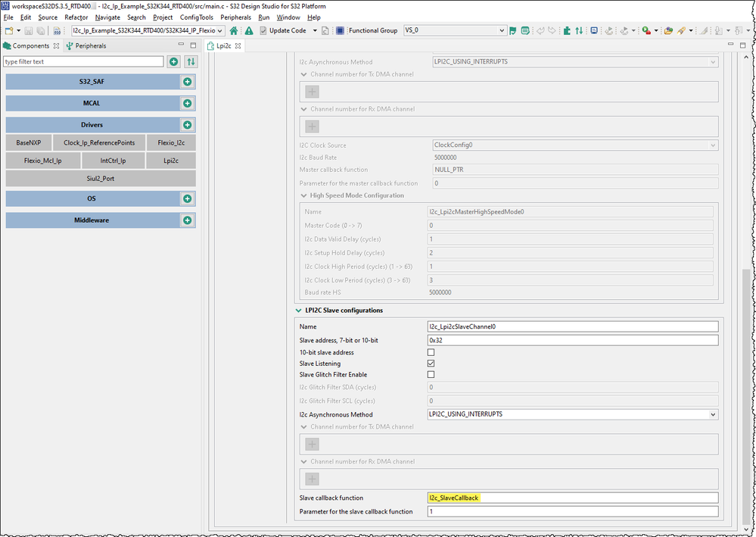Image resolution: width=756 pixels, height=537 pixels.
Task: Add a component to MCAL category
Action: click(188, 103)
